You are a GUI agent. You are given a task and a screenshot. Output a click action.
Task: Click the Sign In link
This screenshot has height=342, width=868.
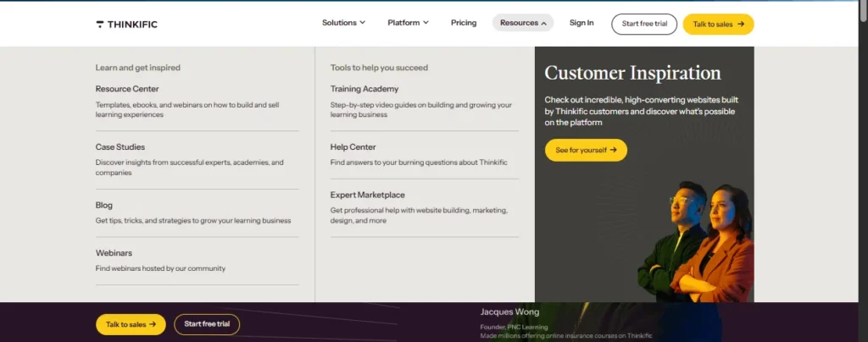[581, 23]
